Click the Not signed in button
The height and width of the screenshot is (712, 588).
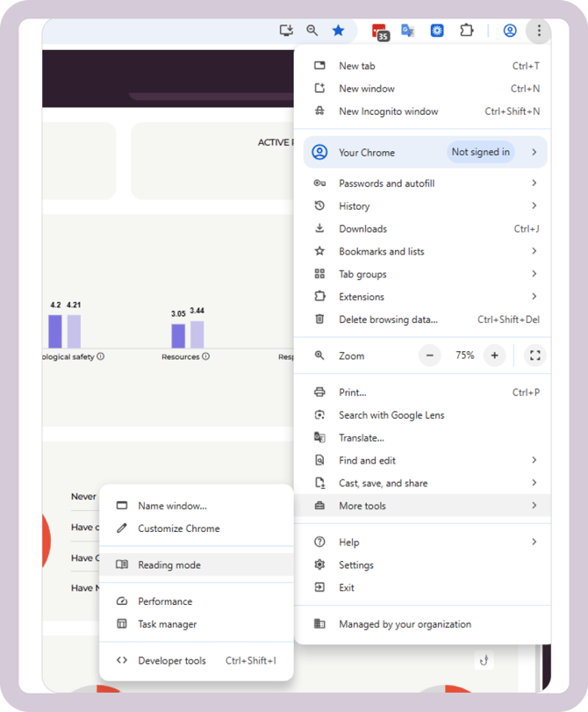(x=480, y=152)
